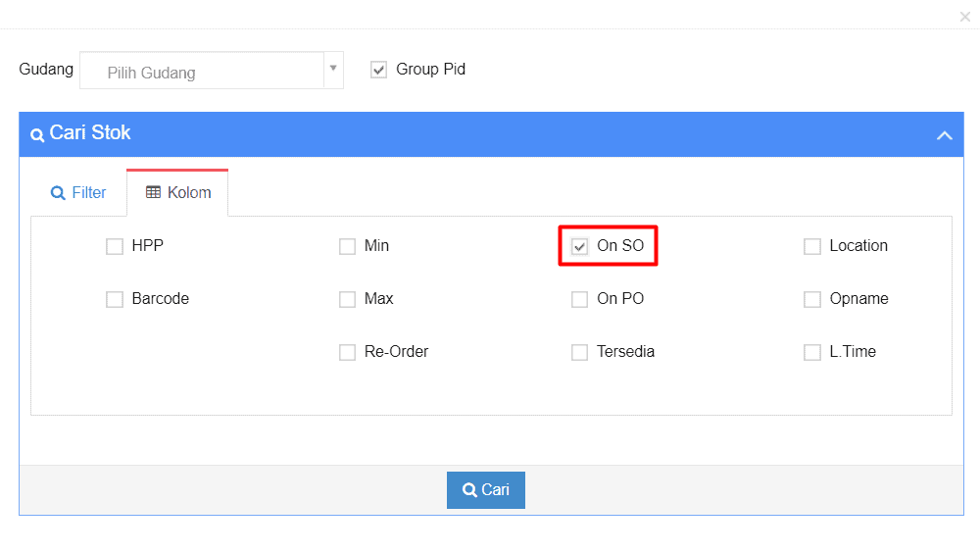This screenshot has height=553, width=980.
Task: Uncheck the Group Pid checkbox
Action: [x=379, y=70]
